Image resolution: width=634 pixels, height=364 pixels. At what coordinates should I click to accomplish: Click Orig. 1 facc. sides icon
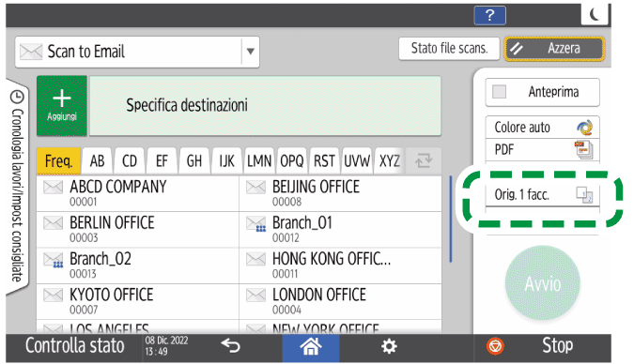(584, 195)
